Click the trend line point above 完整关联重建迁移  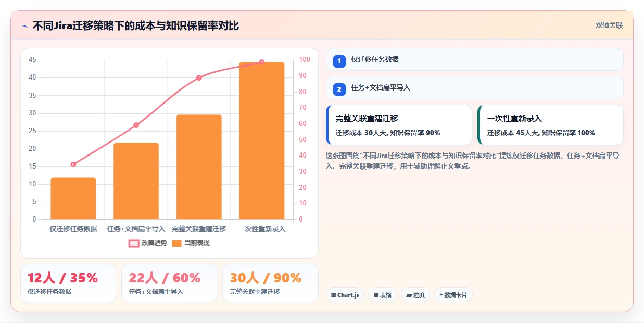(x=199, y=78)
